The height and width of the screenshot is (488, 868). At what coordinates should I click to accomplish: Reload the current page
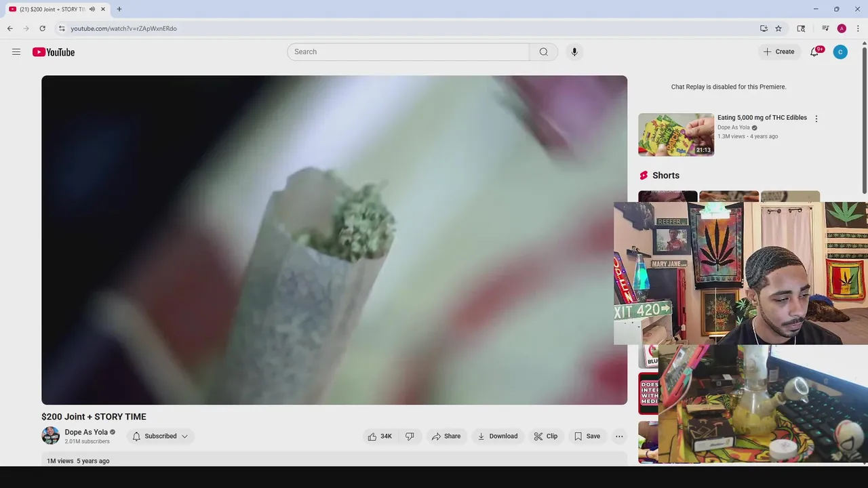point(42,28)
